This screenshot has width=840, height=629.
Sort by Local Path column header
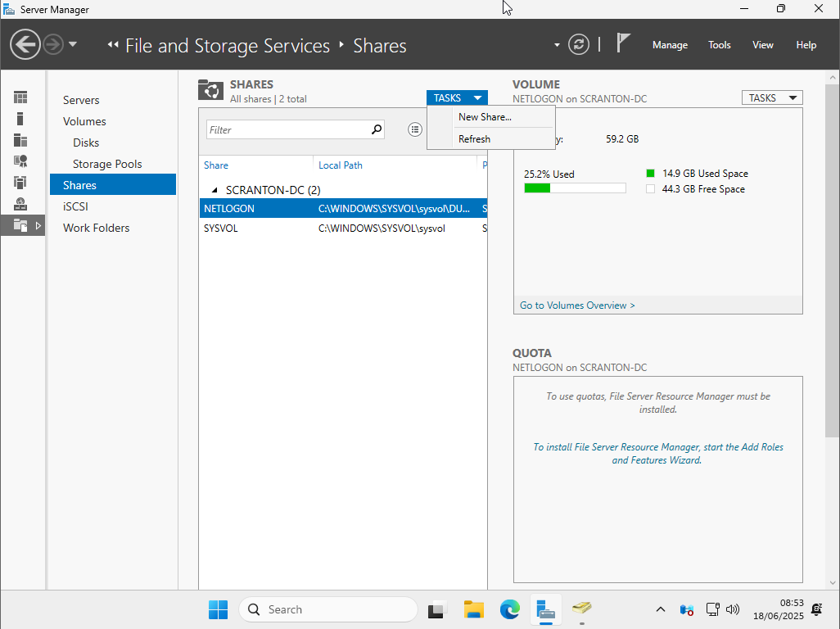coord(341,165)
